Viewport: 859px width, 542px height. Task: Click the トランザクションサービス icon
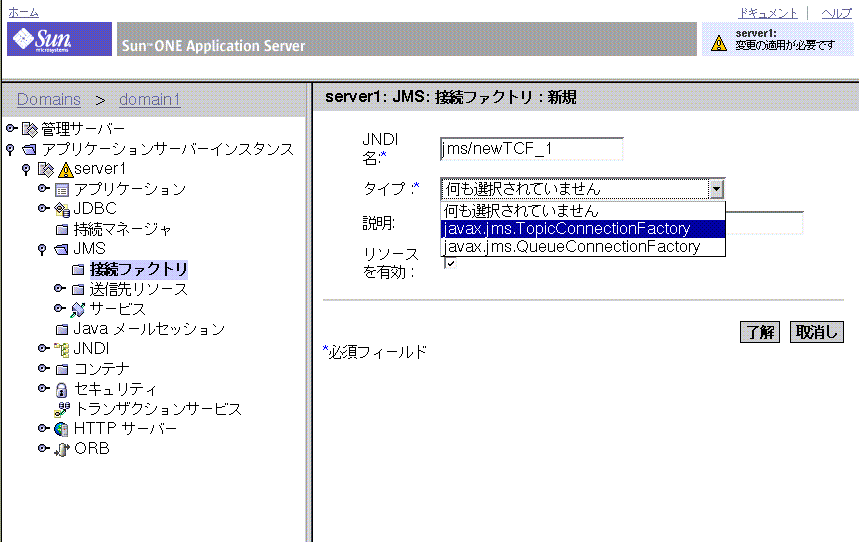pos(62,409)
